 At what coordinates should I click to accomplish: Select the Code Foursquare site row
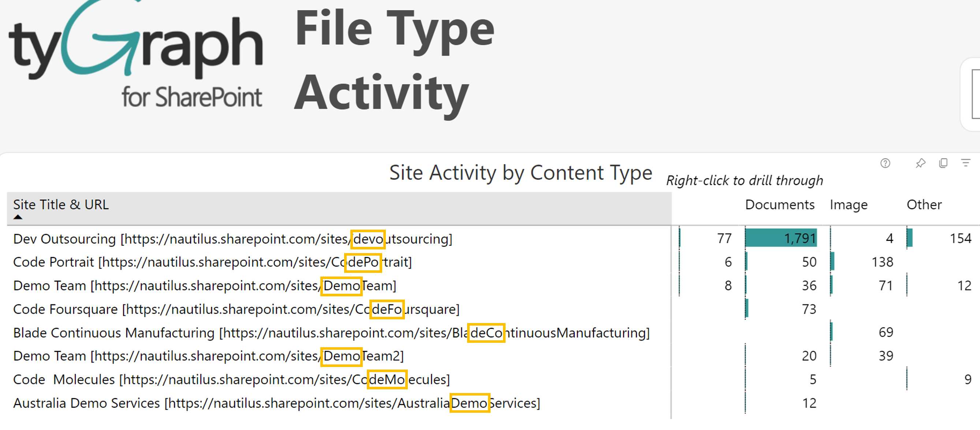236,309
